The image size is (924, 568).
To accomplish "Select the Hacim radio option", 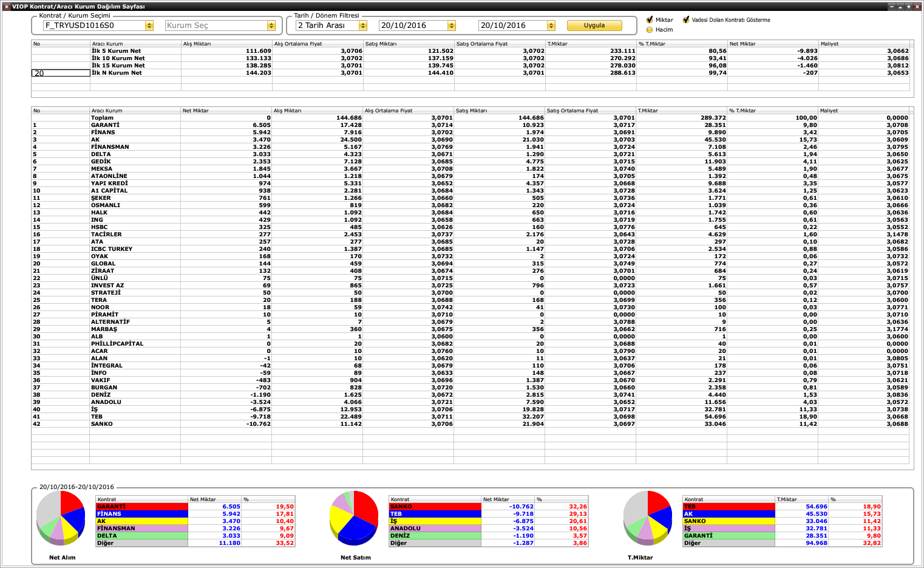I will 650,29.
